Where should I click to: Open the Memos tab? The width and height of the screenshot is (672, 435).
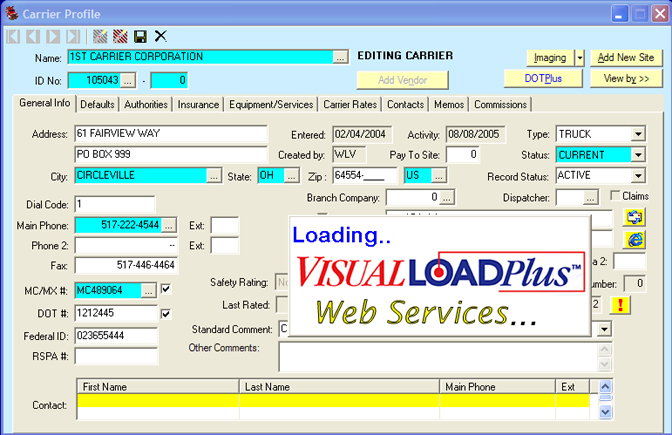point(449,105)
